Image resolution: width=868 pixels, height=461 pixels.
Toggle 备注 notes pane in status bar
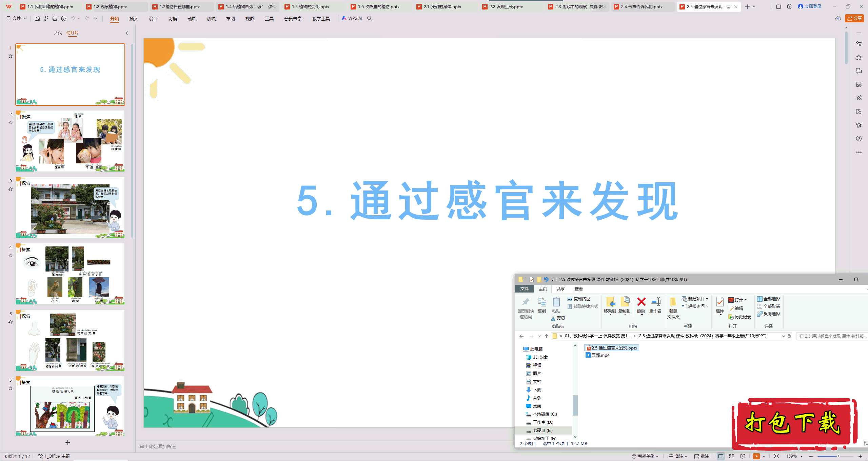[x=677, y=456]
